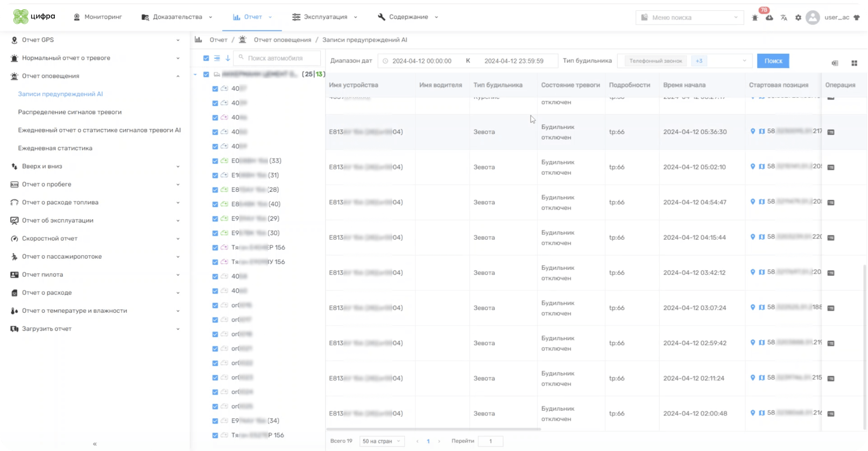This screenshot has width=868, height=451.
Task: Open Доказательства top menu
Action: coord(177,17)
